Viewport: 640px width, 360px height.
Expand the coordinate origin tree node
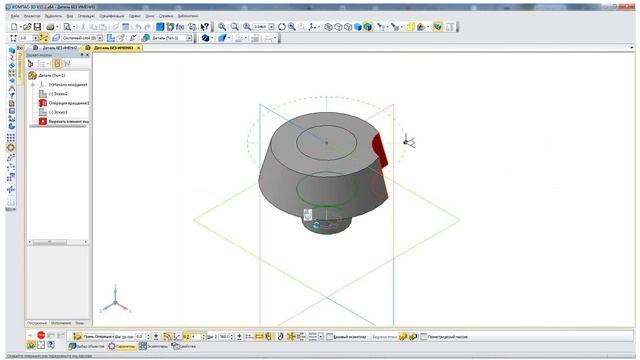tap(33, 84)
